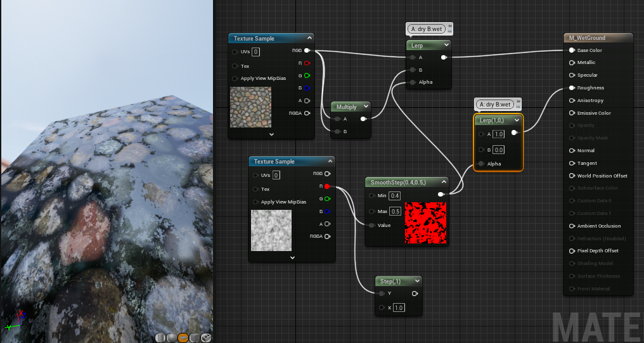
Task: Click the B input pin on Multiply
Action: pyautogui.click(x=337, y=131)
